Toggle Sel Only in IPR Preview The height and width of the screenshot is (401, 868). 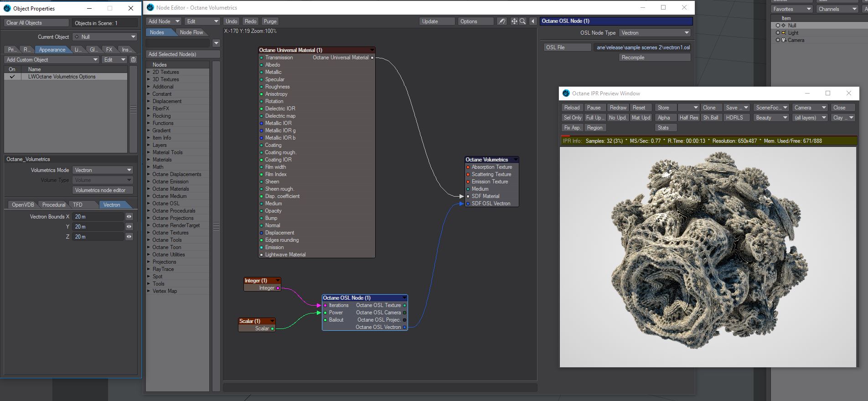(x=573, y=118)
